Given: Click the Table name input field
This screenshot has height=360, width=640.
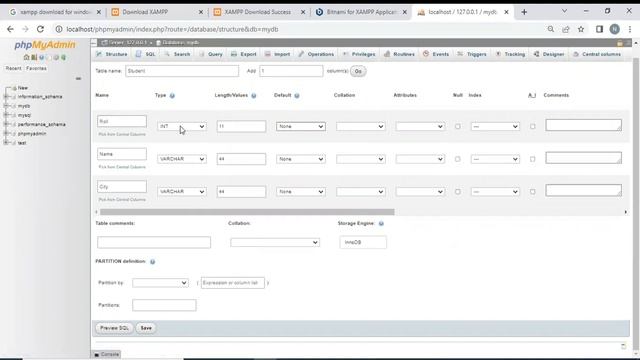Looking at the screenshot, I should coord(182,71).
